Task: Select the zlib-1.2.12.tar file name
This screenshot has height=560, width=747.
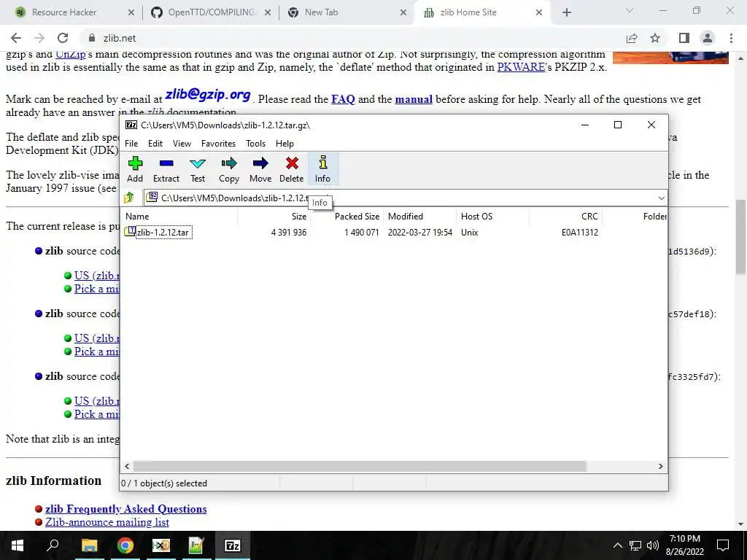Action: coord(163,233)
